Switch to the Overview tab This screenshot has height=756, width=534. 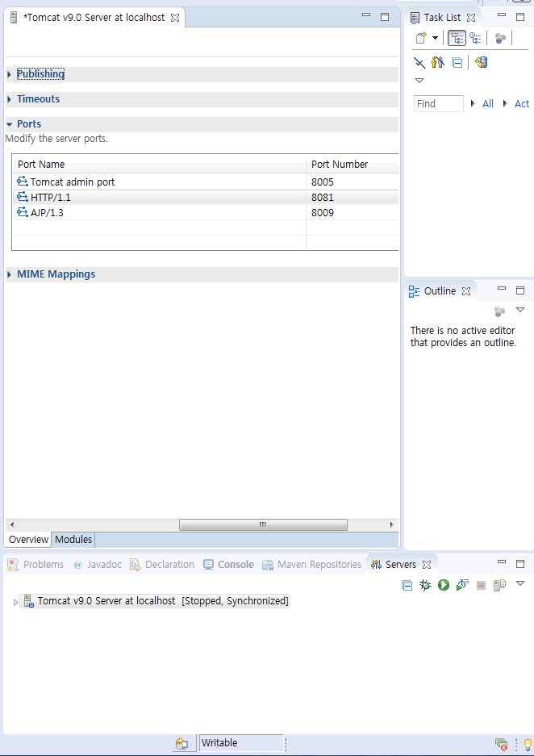pos(28,540)
